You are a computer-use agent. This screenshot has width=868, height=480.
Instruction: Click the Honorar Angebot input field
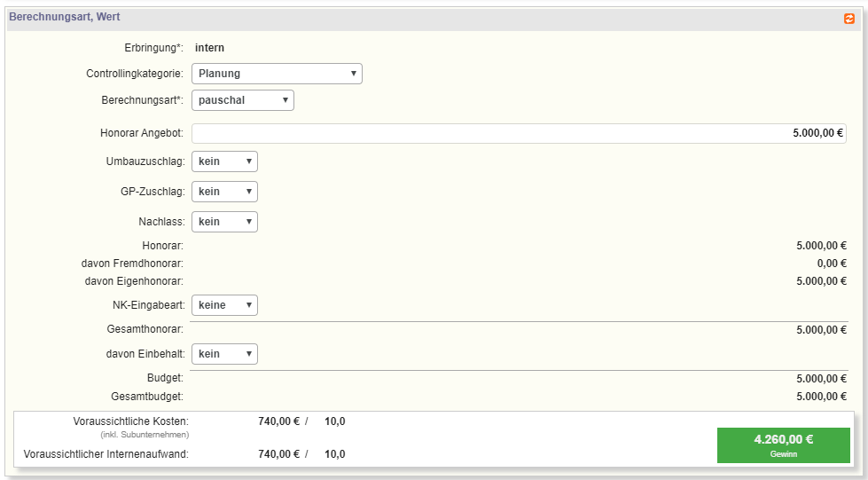519,133
